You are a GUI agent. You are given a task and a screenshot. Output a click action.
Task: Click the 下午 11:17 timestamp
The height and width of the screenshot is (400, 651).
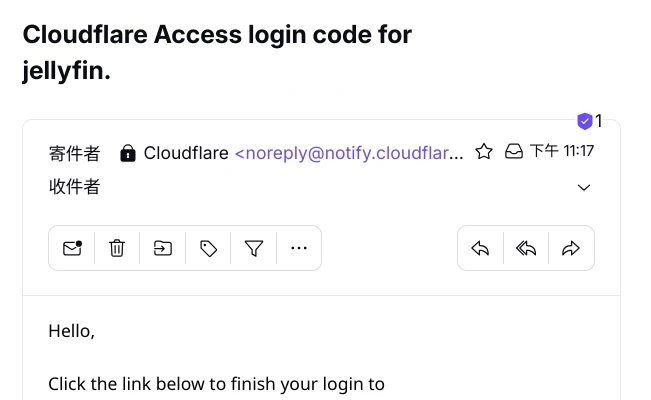coord(562,152)
